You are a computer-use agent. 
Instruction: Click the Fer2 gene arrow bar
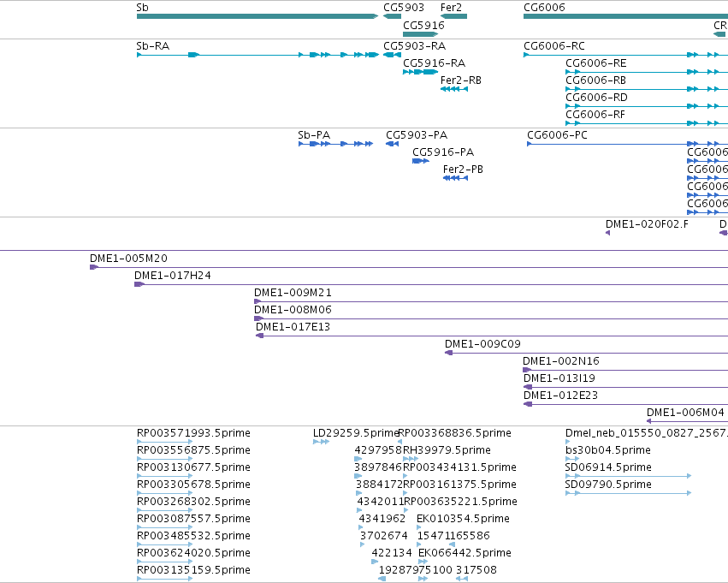[x=453, y=16]
